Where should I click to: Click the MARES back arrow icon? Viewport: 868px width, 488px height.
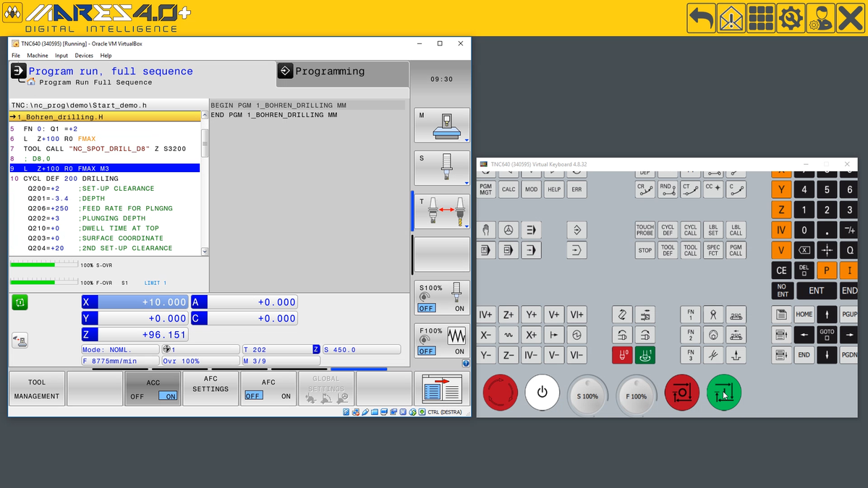[x=701, y=18]
